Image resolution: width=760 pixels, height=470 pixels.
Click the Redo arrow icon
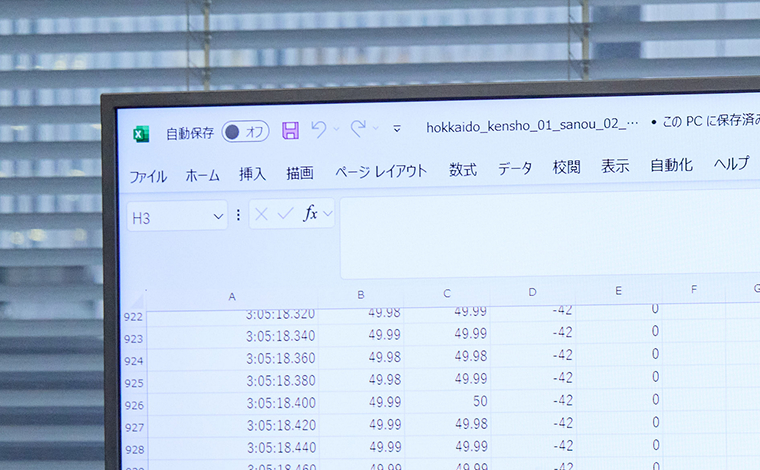click(358, 128)
